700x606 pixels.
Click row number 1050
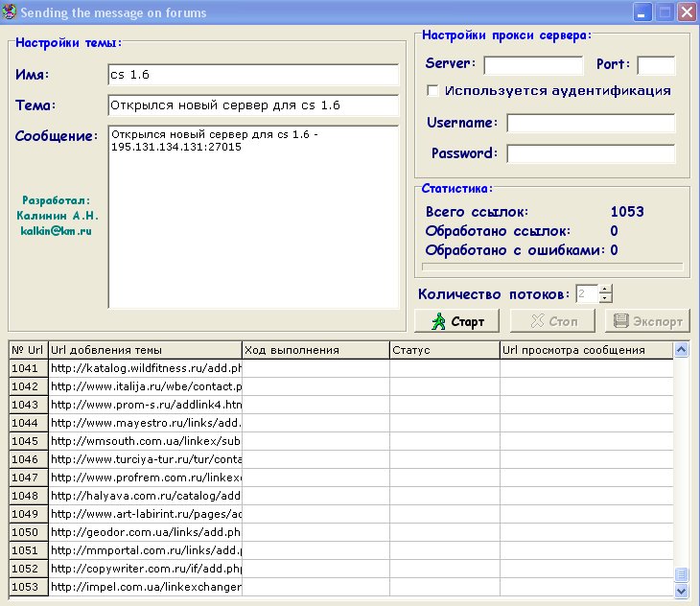[28, 533]
